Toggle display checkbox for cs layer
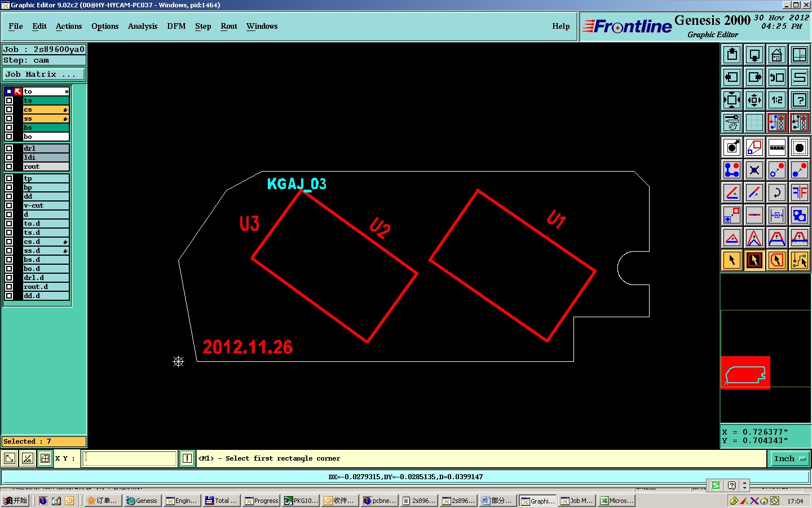 [x=9, y=110]
